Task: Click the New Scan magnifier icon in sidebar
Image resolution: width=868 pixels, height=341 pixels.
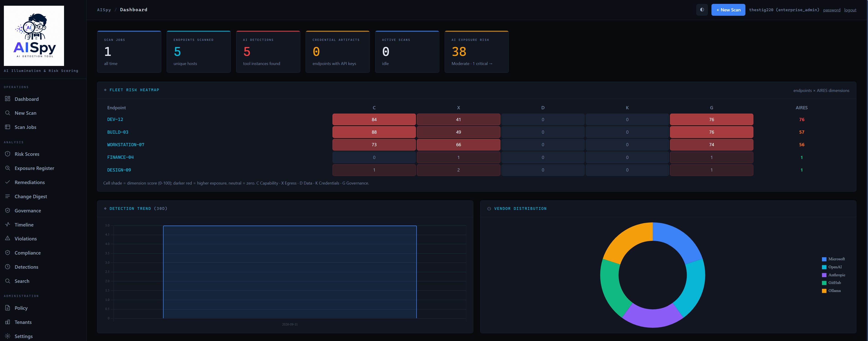Action: tap(8, 113)
